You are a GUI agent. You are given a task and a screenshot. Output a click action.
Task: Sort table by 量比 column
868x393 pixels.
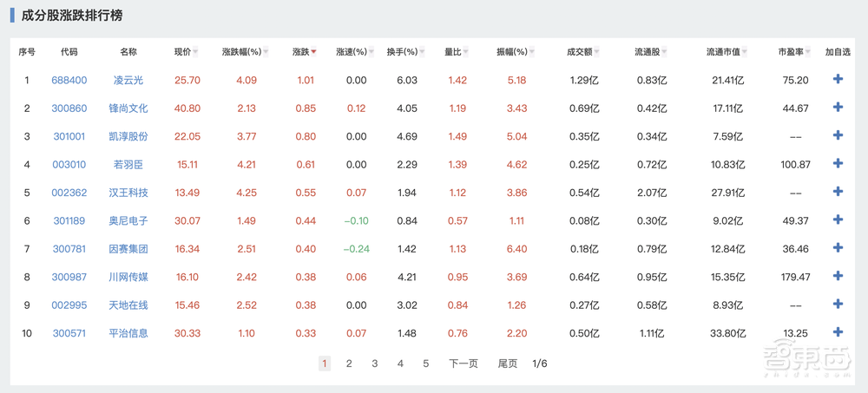point(457,52)
